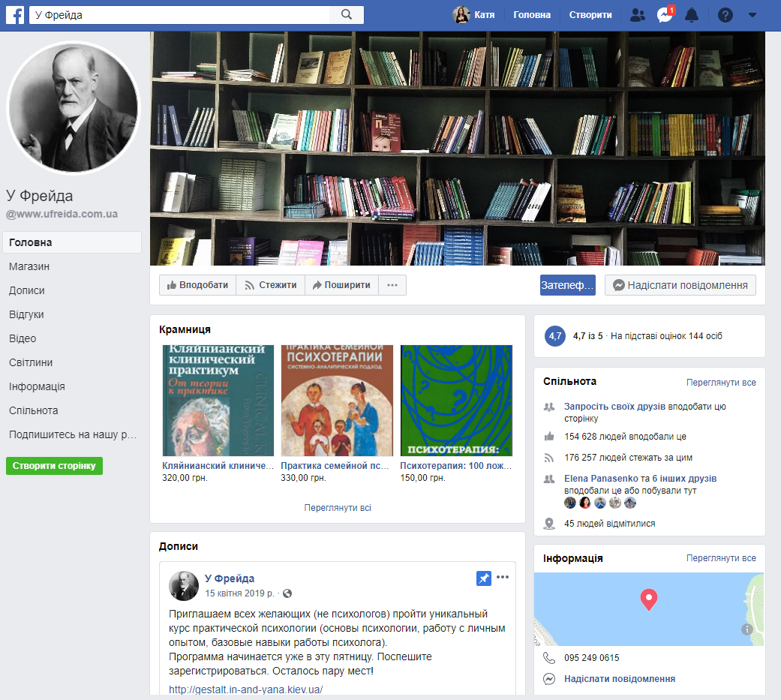
Task: Toggle the Стежити follow button
Action: pyautogui.click(x=270, y=285)
